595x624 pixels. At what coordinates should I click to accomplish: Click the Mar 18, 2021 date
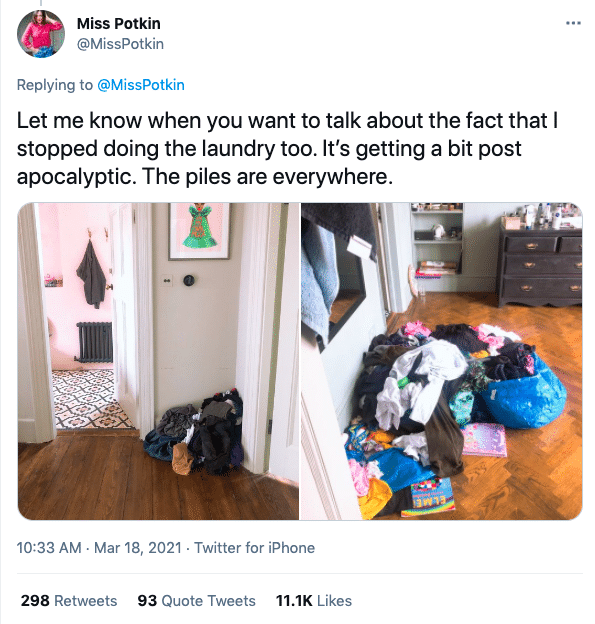138,548
